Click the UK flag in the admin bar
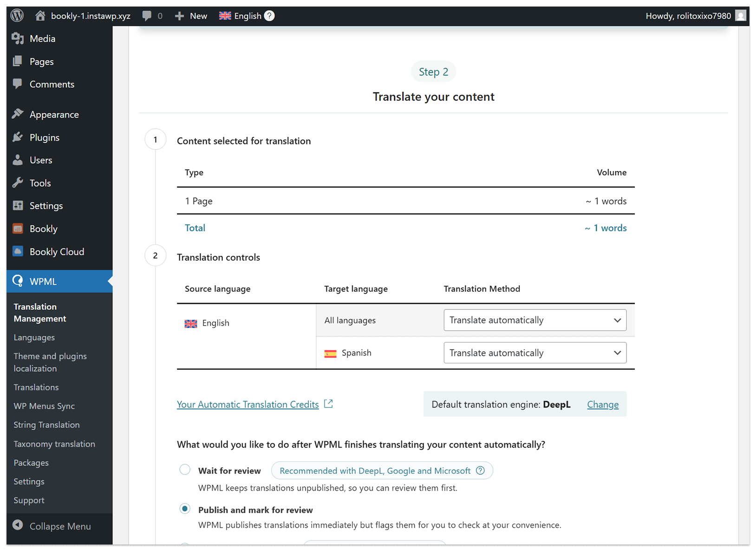The width and height of the screenshot is (756, 551). click(225, 16)
